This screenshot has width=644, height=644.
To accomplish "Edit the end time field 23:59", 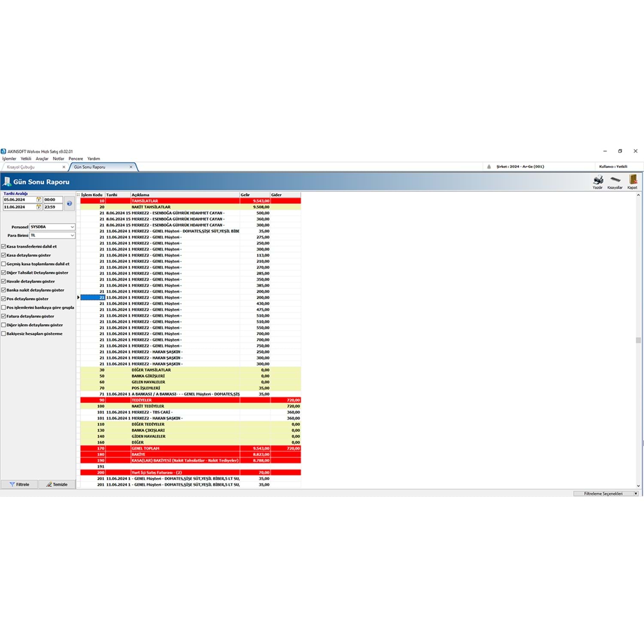I will 53,207.
